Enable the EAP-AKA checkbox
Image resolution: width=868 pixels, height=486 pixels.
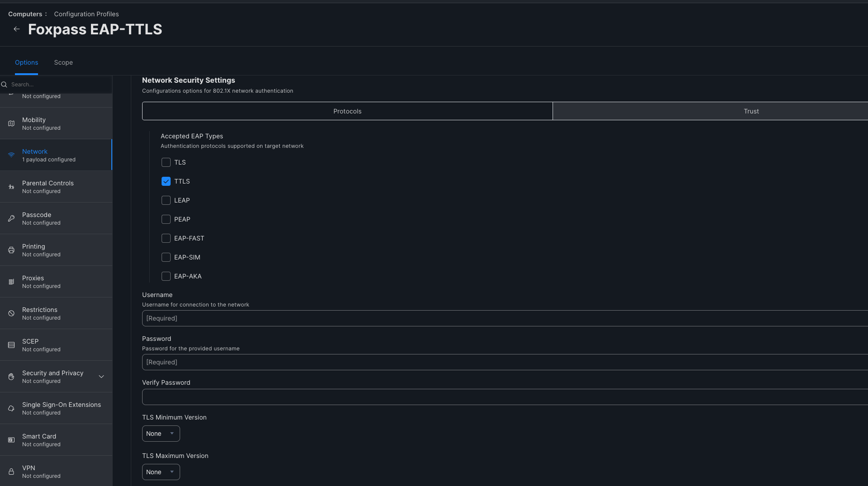(x=166, y=276)
